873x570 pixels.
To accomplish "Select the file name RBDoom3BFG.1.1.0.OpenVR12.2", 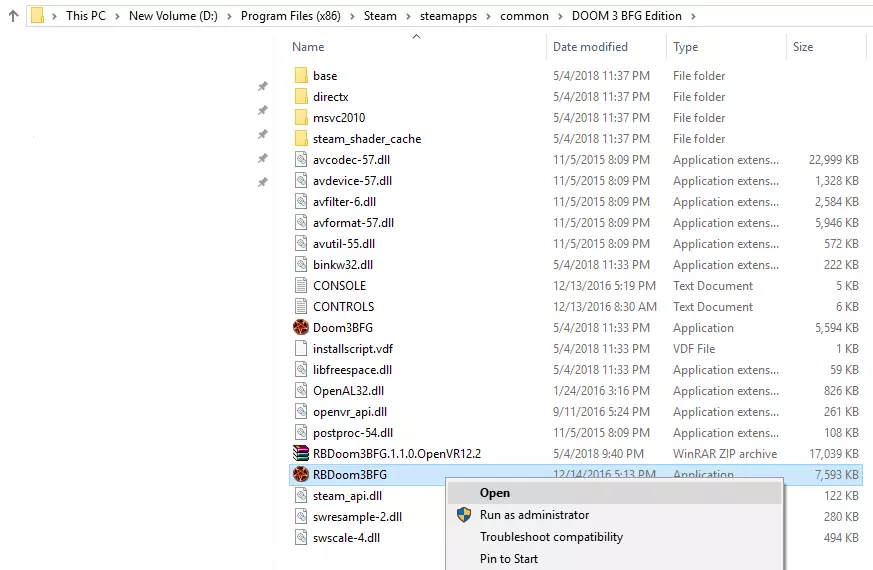I will coord(397,454).
